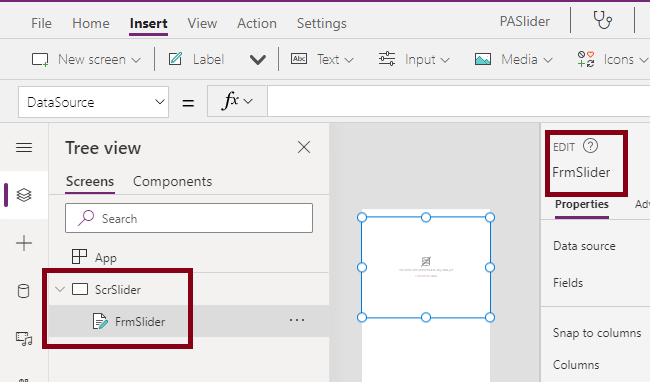
Task: Open the Tree view layers icon
Action: [24, 195]
